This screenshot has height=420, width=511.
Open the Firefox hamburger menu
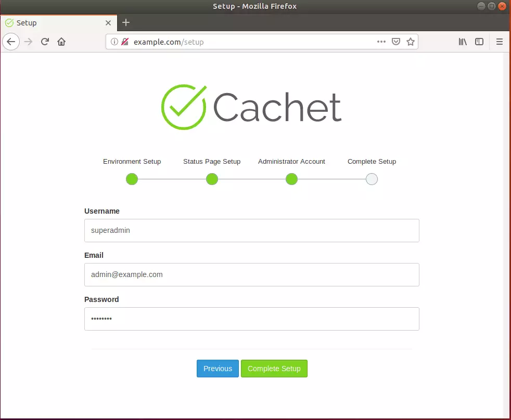coord(499,42)
